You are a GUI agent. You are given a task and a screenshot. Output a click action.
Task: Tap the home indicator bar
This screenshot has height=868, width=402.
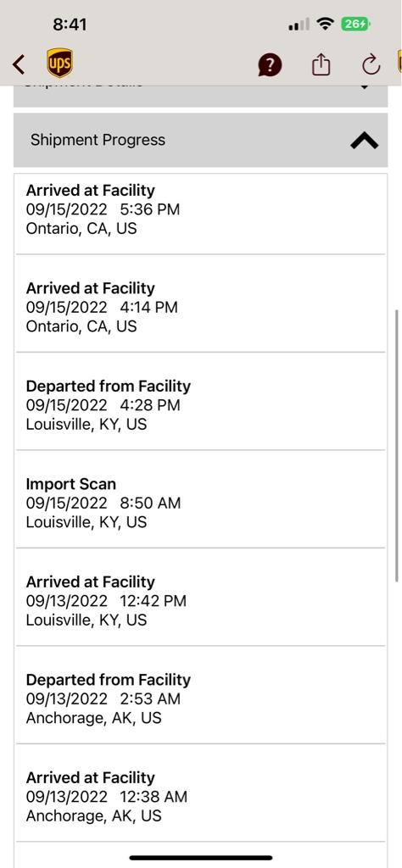click(201, 858)
